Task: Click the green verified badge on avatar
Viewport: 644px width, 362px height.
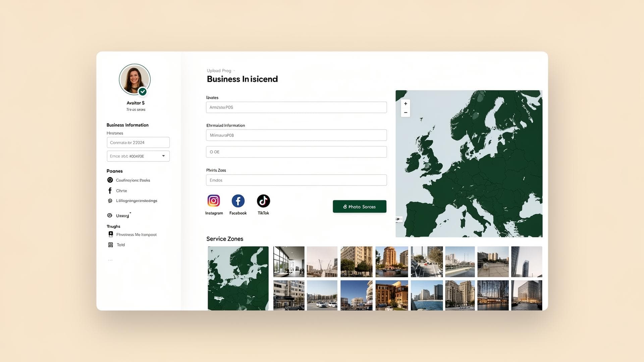Action: click(143, 92)
